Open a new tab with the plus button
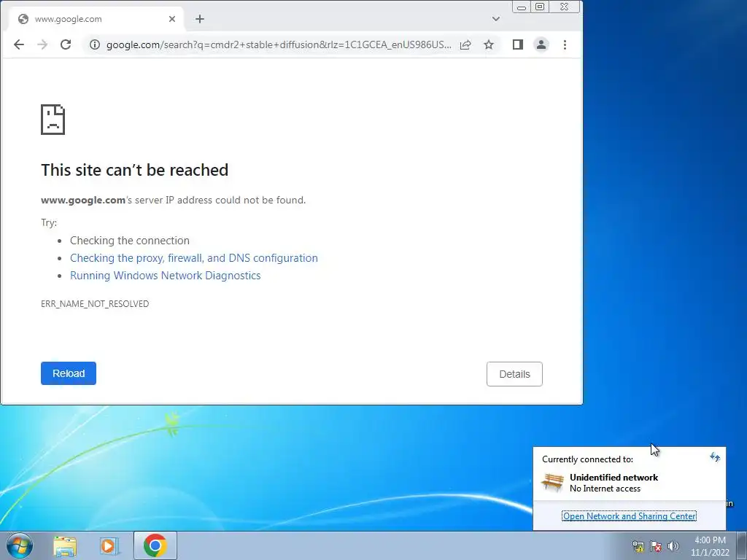Screen dimensions: 747x560 pos(200,19)
